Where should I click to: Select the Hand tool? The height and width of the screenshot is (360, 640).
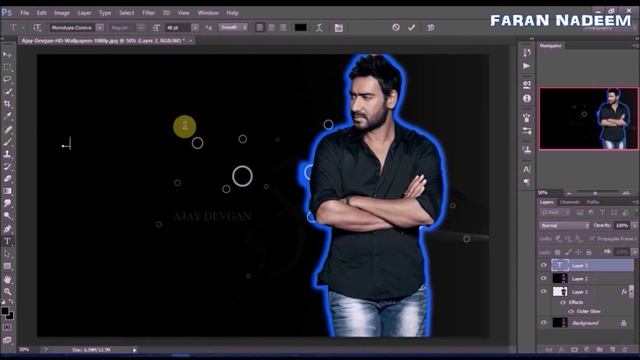[7, 279]
